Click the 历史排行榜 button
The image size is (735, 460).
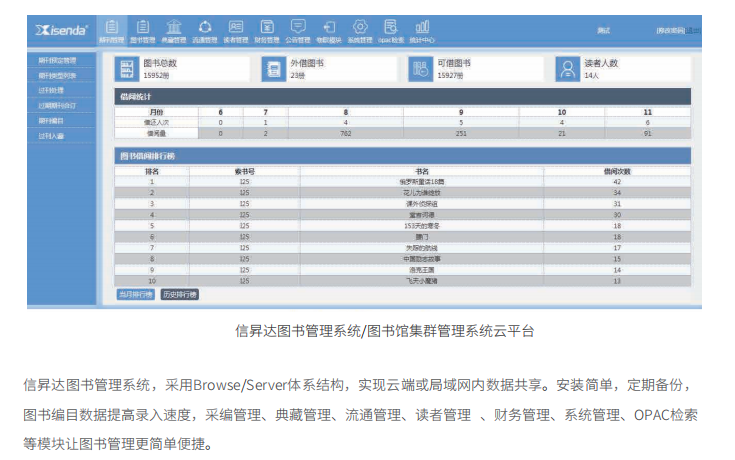pos(180,295)
